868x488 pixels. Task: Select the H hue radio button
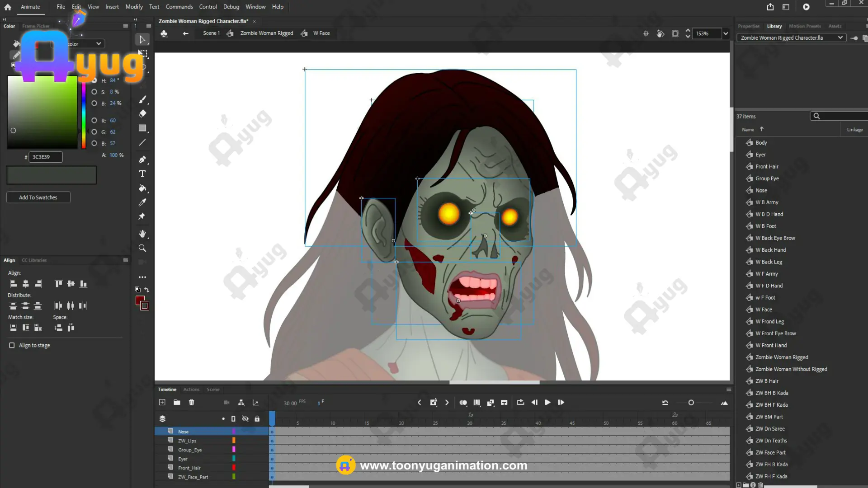coord(94,80)
